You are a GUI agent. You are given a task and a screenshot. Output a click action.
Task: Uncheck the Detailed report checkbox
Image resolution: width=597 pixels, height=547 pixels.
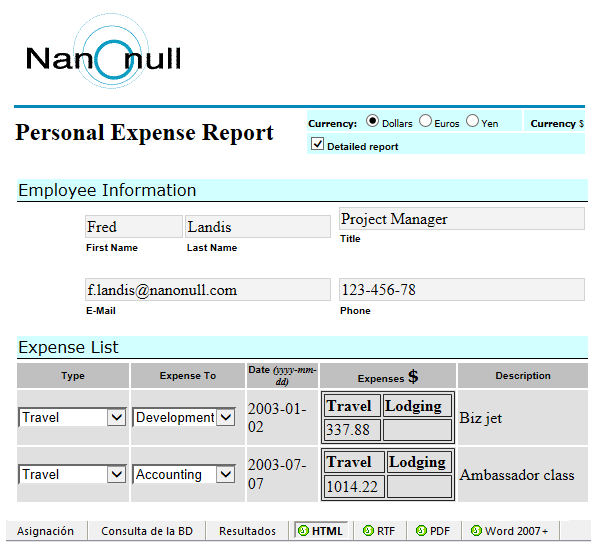click(x=317, y=144)
